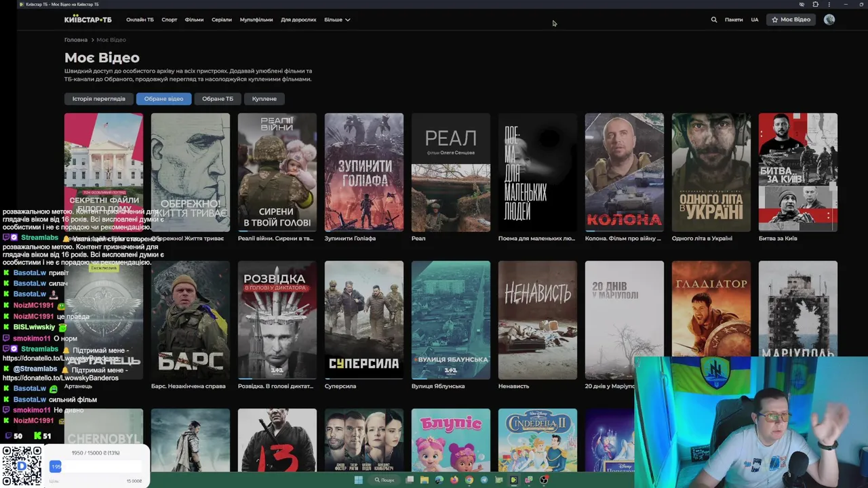Viewport: 868px width, 488px height.
Task: Launch Firefox from the taskbar
Action: click(x=454, y=480)
